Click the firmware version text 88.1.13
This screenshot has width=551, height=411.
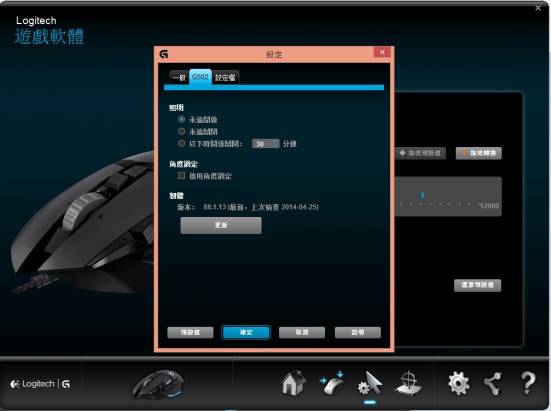[215, 207]
